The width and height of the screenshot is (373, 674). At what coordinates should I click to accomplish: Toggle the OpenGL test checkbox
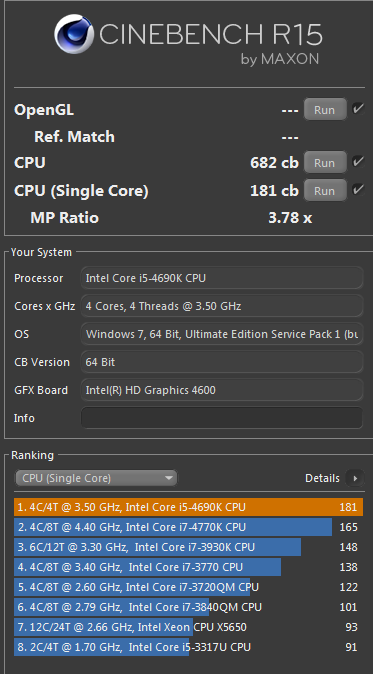(x=358, y=109)
